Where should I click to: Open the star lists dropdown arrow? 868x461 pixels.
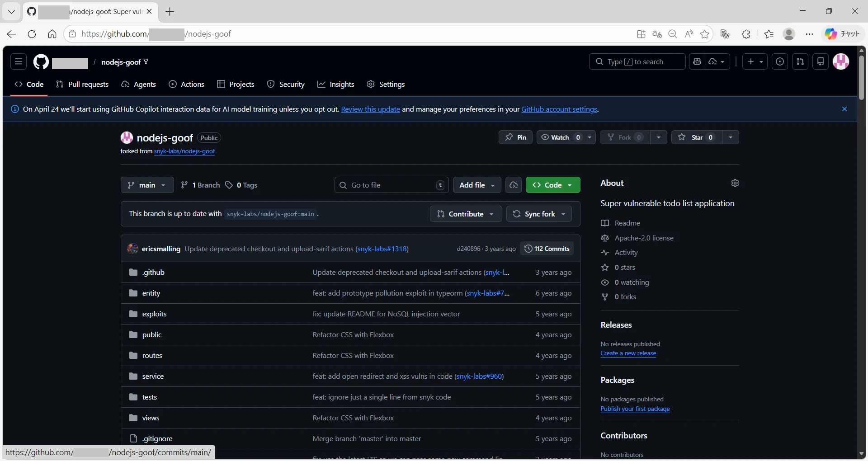(731, 137)
